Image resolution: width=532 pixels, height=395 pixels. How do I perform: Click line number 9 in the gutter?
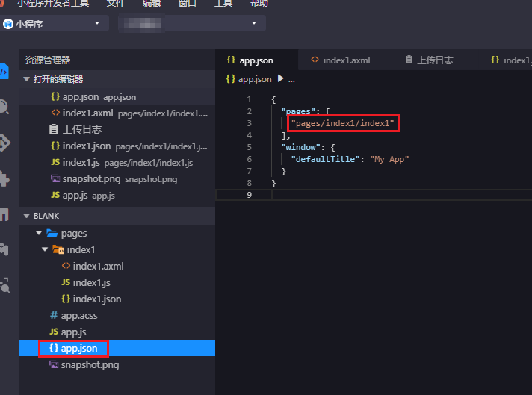(x=249, y=195)
